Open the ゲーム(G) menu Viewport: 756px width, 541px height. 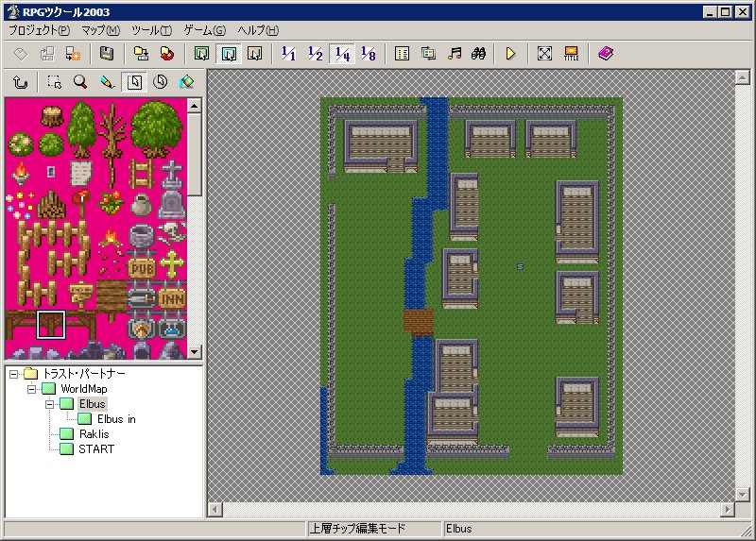tap(204, 30)
